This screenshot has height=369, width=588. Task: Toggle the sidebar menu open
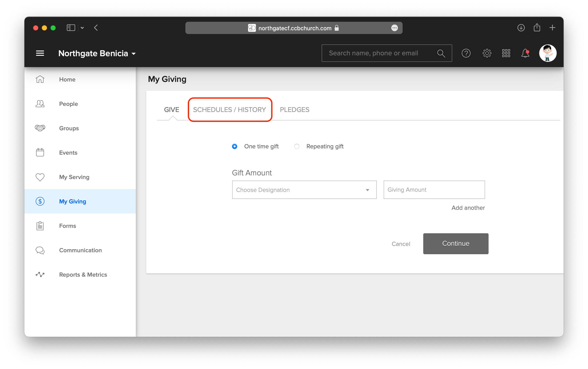39,53
